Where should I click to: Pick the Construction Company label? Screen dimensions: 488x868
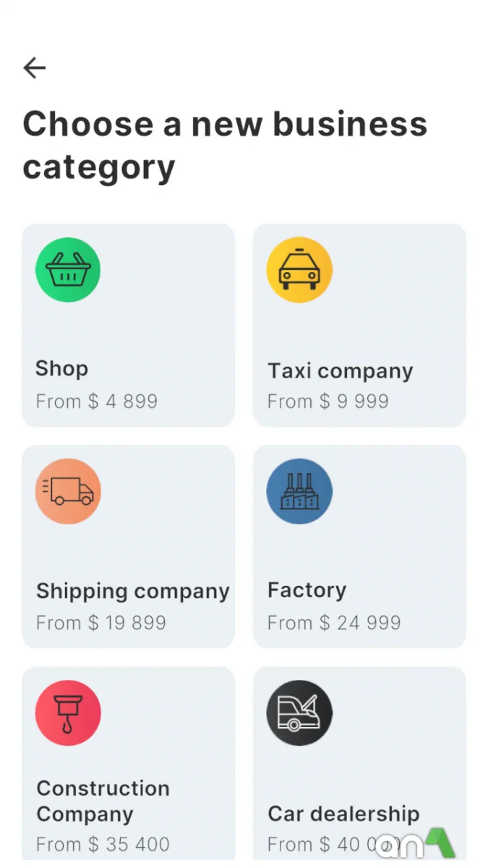pyautogui.click(x=103, y=801)
